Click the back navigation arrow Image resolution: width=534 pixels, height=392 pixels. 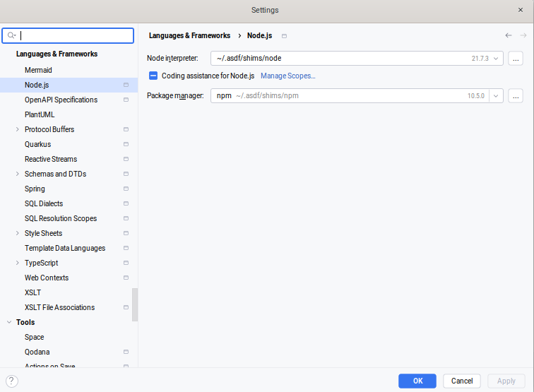(x=509, y=35)
